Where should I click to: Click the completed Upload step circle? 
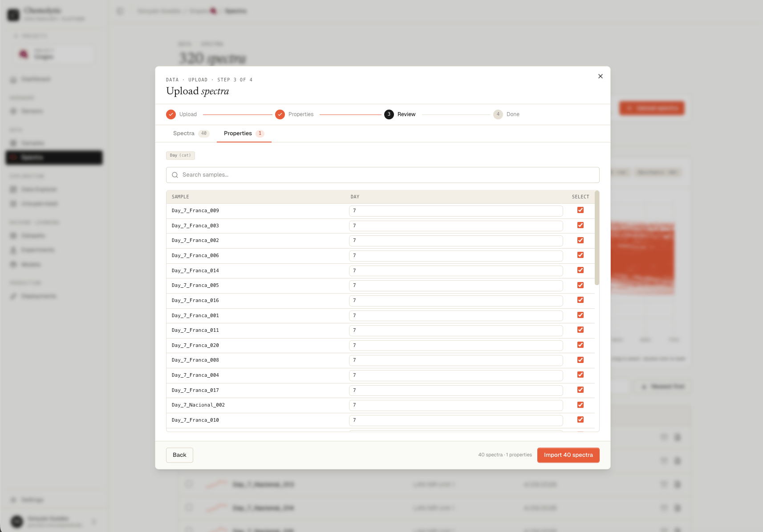(171, 114)
